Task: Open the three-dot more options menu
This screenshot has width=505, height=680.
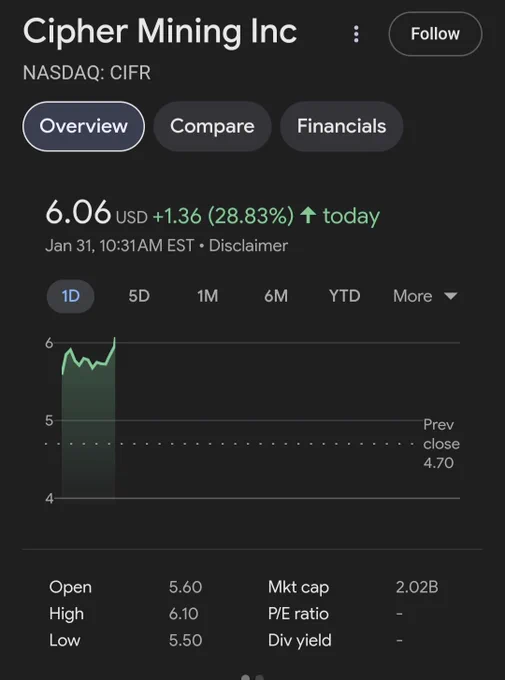Action: point(356,34)
